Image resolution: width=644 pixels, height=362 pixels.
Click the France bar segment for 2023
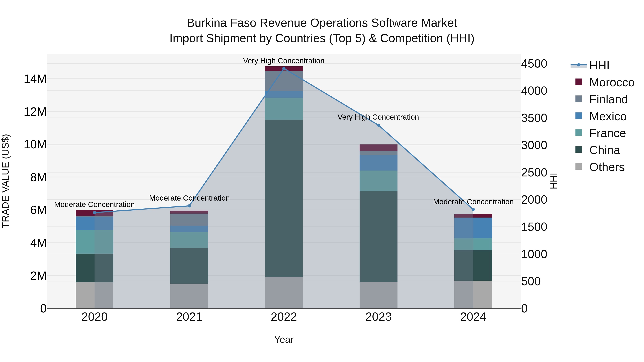tap(379, 181)
